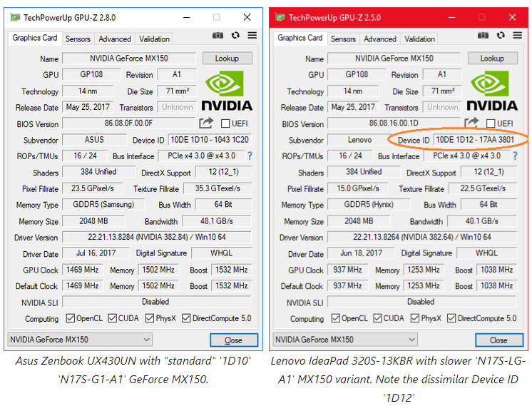Click the Lookup button in GPU-Z 2.5.0

493,58
